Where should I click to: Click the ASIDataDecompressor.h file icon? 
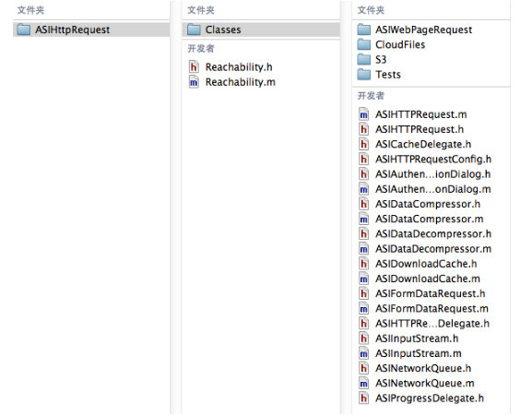(363, 233)
